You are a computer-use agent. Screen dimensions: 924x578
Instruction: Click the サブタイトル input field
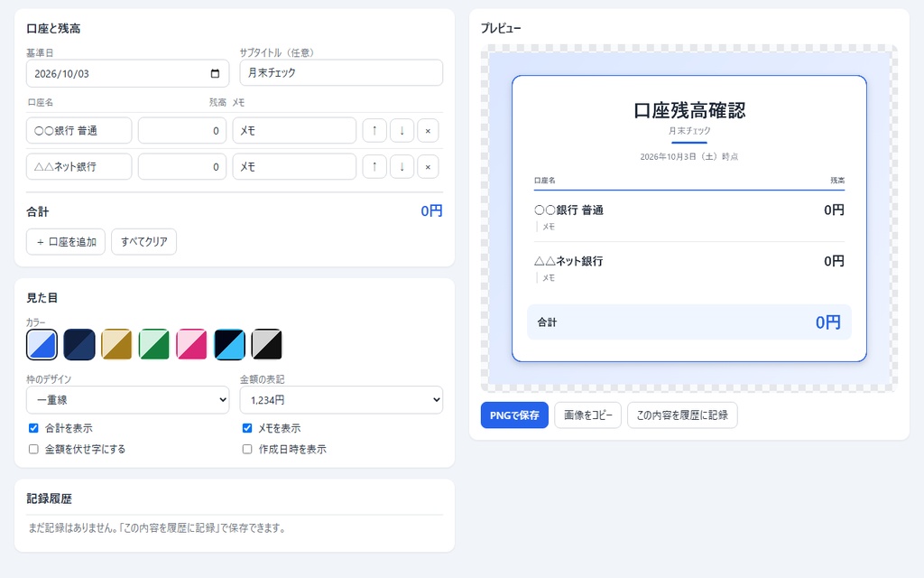[341, 72]
